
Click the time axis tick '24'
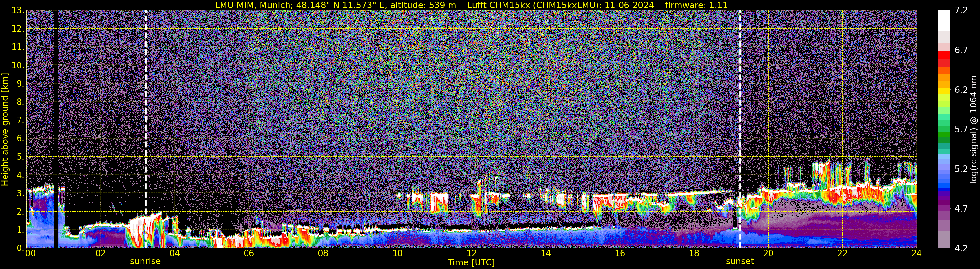[x=917, y=253]
